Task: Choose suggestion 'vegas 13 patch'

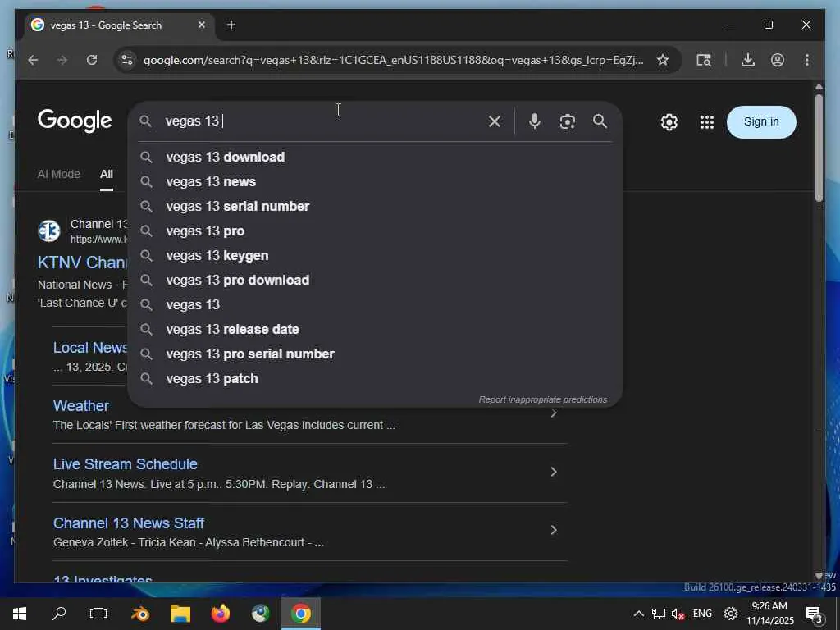Action: 375,379
